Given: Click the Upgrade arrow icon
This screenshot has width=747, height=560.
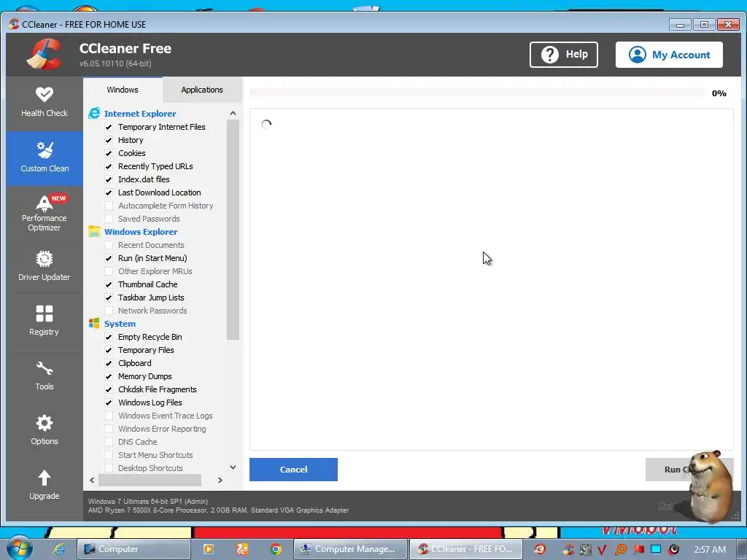Looking at the screenshot, I should [44, 478].
